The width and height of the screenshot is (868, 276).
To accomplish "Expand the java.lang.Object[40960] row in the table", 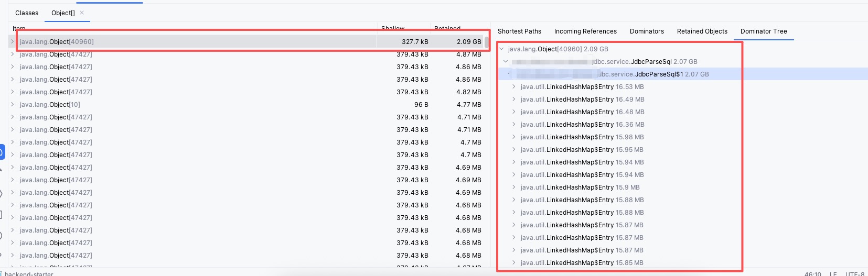I will [13, 41].
